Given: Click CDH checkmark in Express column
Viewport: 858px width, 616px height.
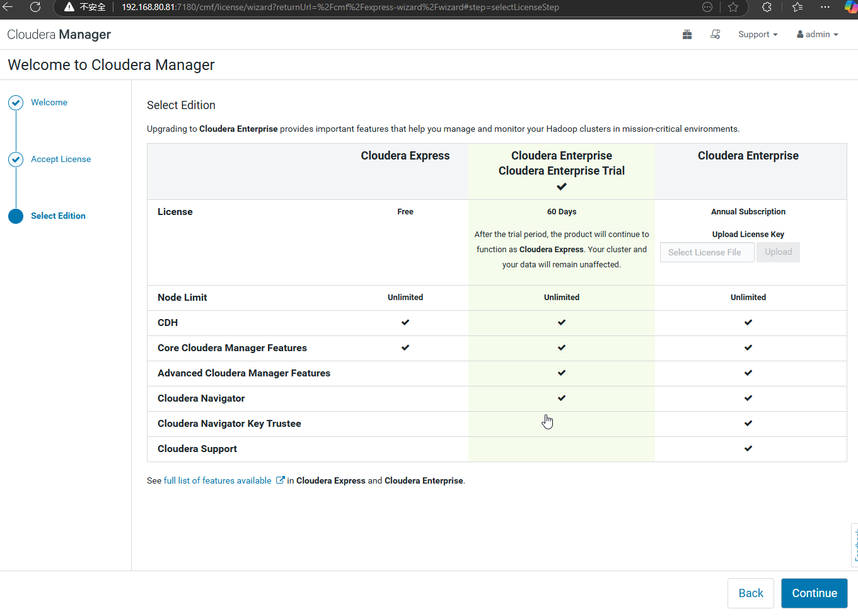Looking at the screenshot, I should click(x=405, y=322).
